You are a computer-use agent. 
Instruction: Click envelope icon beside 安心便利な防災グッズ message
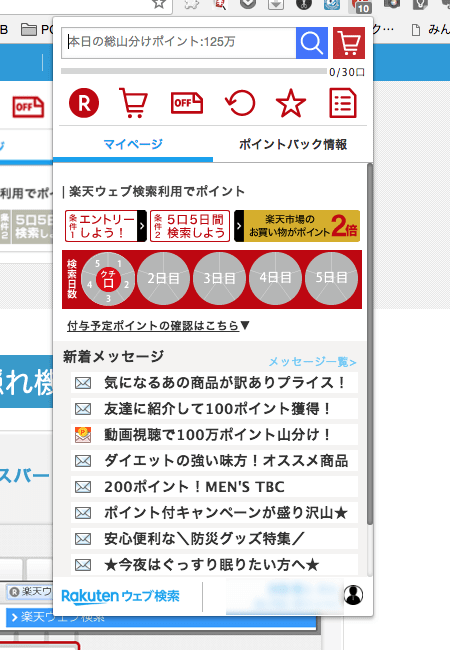coord(83,539)
